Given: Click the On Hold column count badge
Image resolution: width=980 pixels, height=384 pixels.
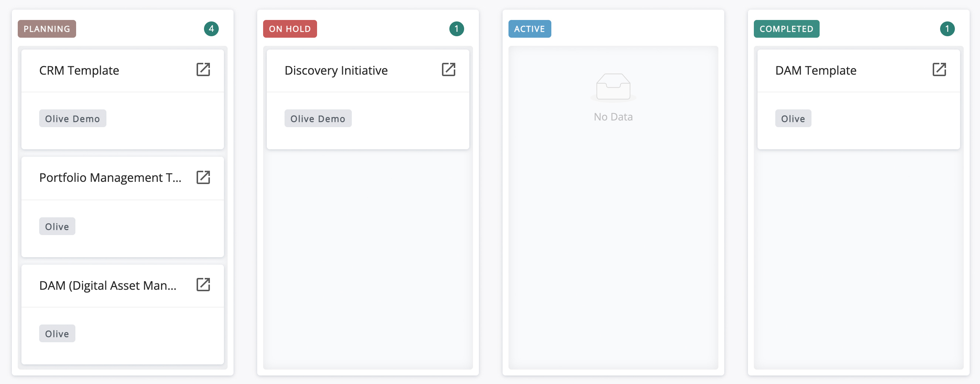Looking at the screenshot, I should 456,29.
